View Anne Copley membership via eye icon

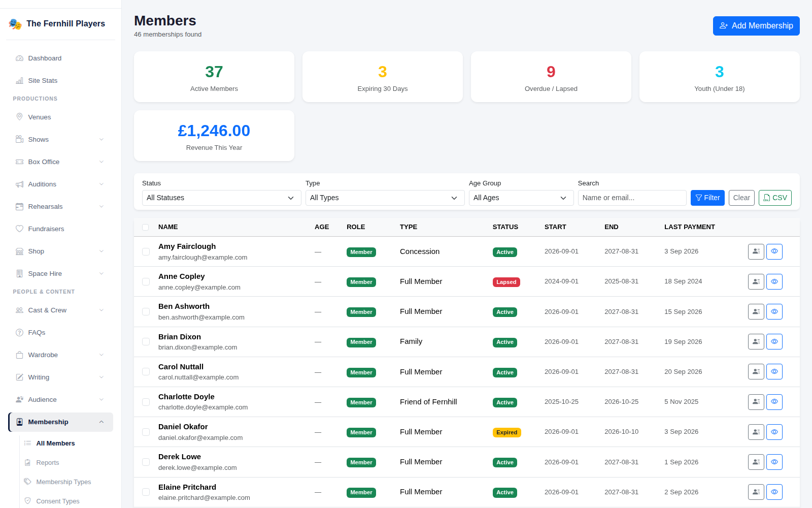[774, 281]
